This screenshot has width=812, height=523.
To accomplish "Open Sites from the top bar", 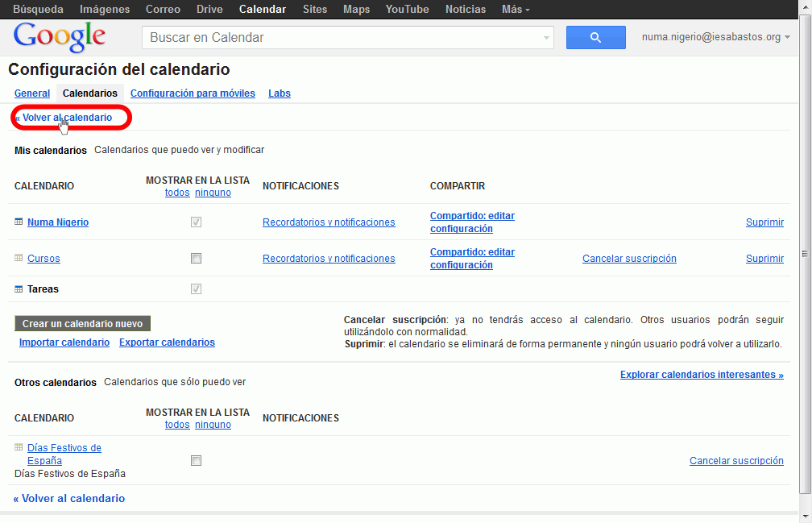I will point(315,10).
